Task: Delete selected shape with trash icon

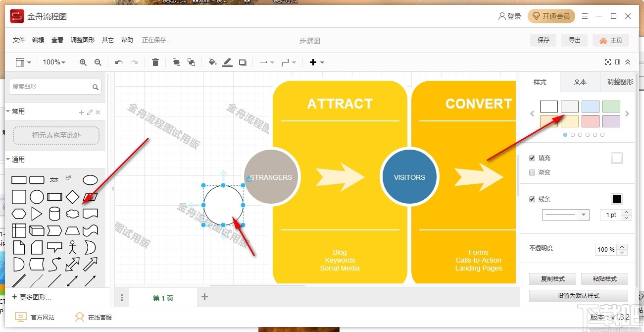Action: pyautogui.click(x=155, y=62)
